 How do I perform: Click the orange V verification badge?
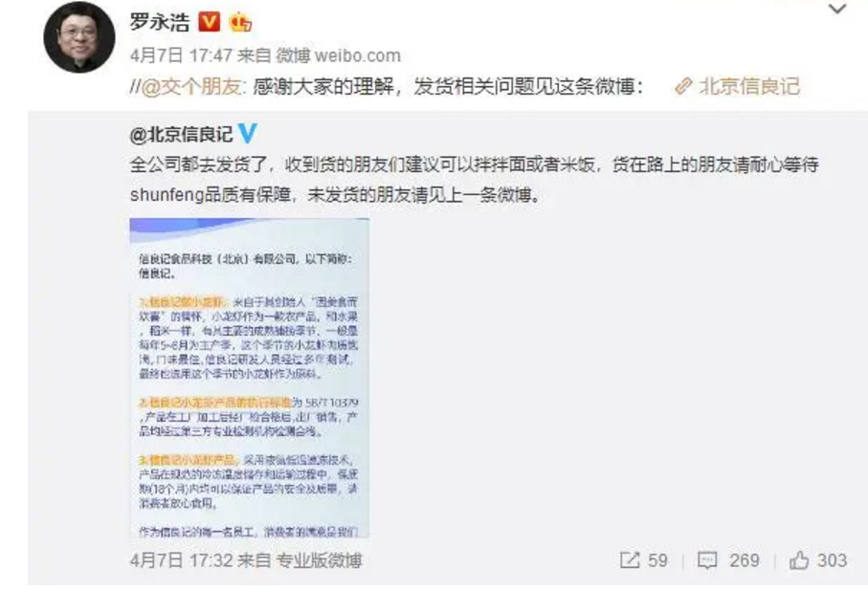click(x=209, y=22)
